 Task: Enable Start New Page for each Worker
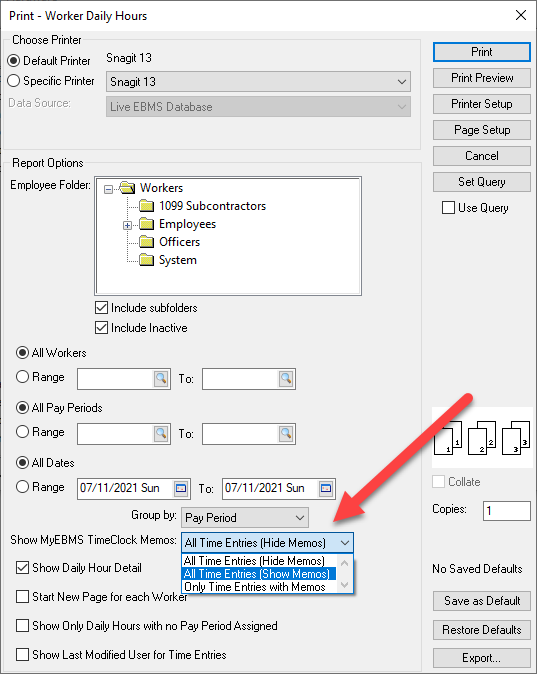click(22, 597)
